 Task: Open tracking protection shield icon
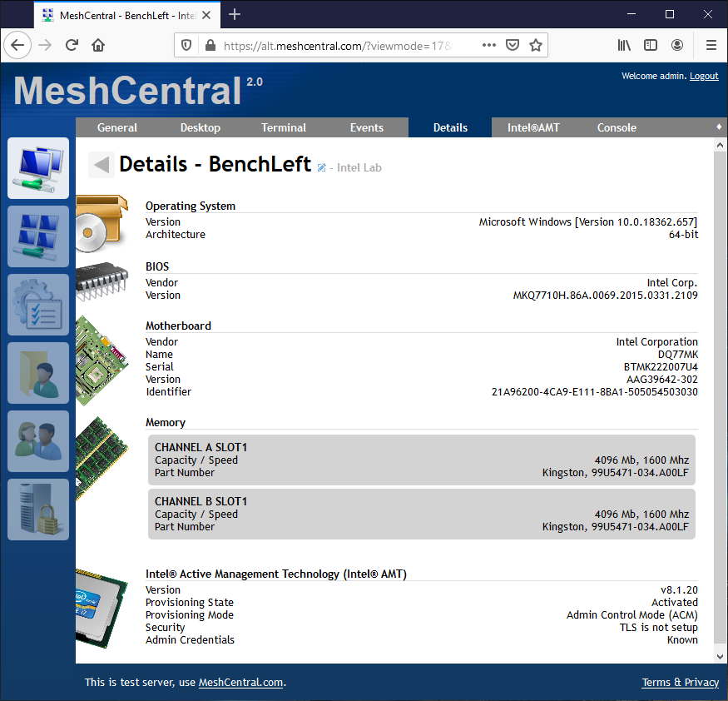tap(186, 45)
